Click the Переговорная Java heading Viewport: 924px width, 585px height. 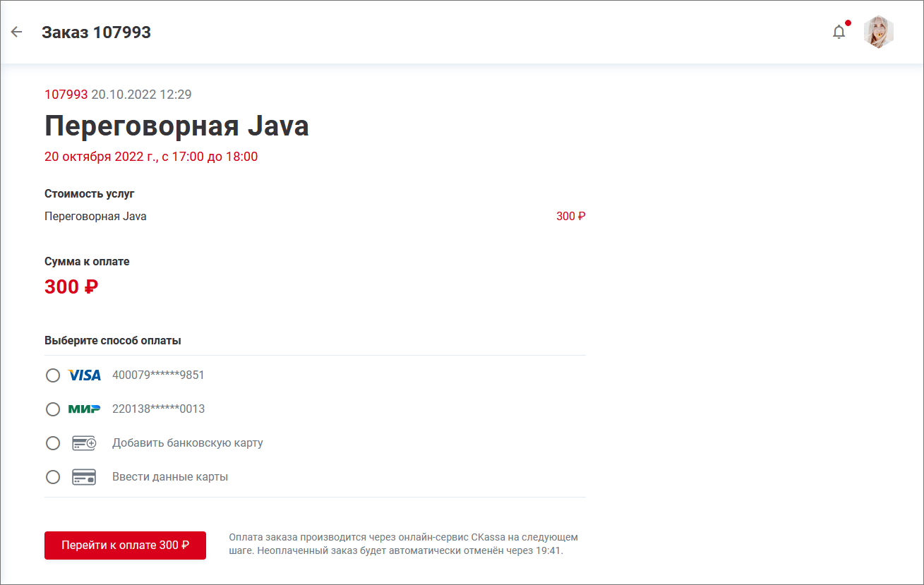(176, 126)
